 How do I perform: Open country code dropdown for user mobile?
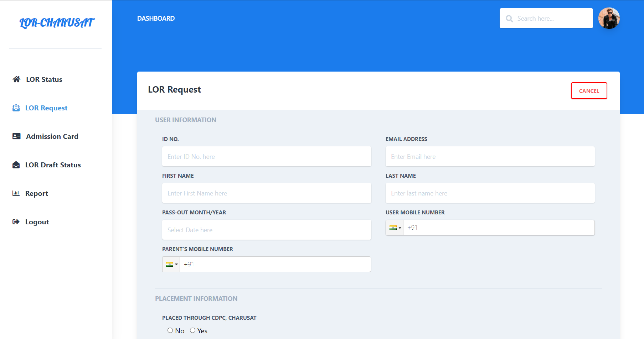click(395, 228)
